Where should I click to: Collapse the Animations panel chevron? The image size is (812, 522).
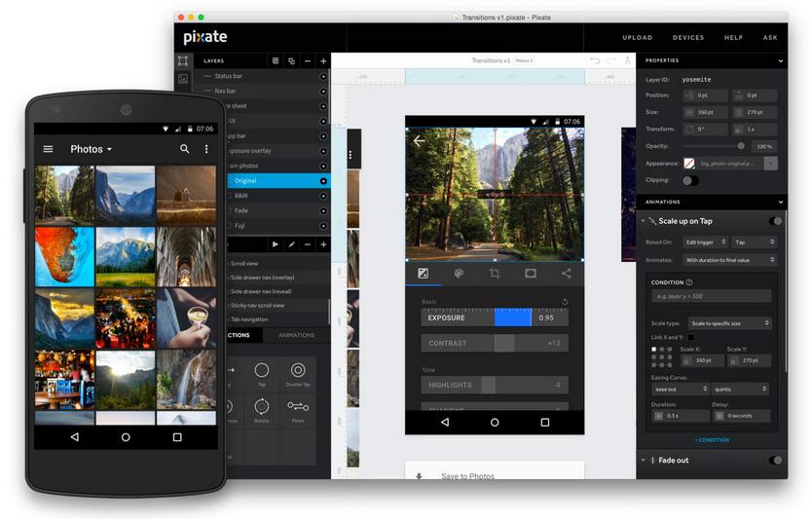[781, 202]
